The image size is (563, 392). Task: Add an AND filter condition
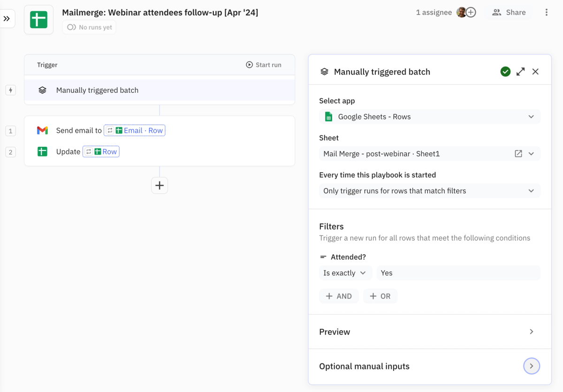coord(339,296)
